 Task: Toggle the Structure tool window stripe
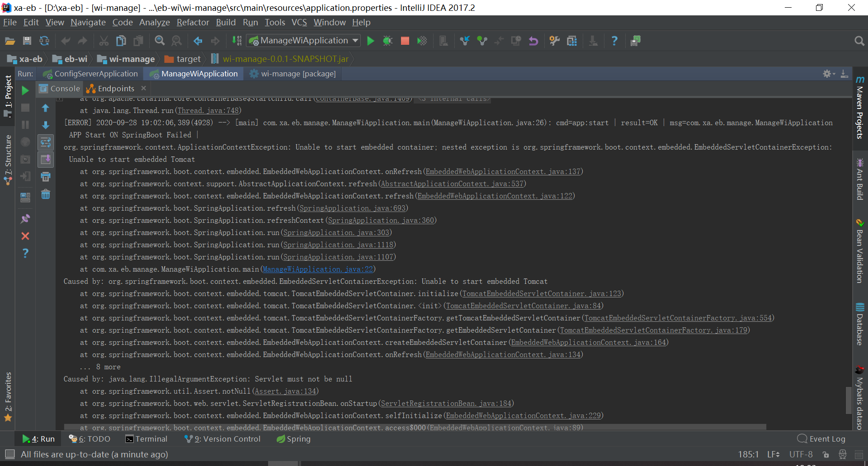(x=8, y=160)
